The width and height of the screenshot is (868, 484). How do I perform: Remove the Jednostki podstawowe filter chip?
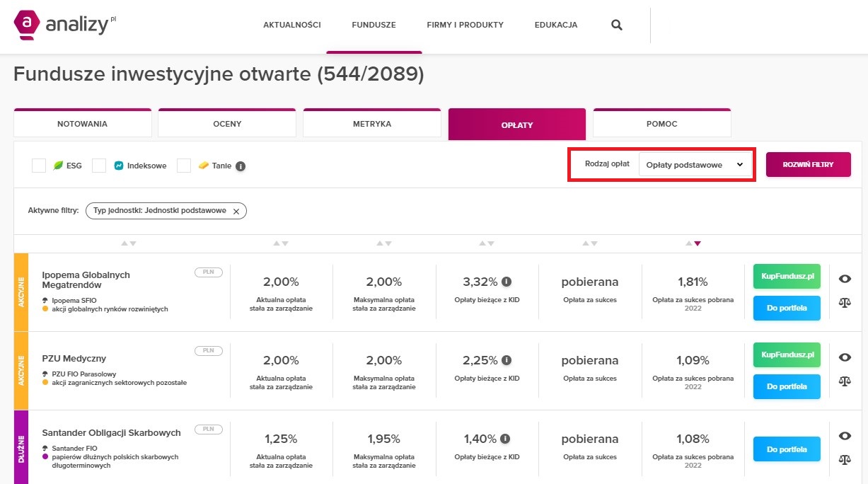[236, 211]
